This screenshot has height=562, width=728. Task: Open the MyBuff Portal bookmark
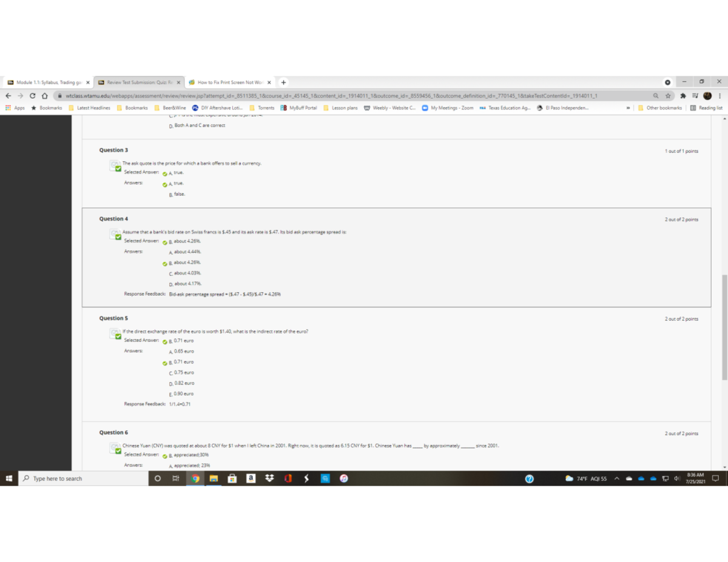pyautogui.click(x=299, y=108)
